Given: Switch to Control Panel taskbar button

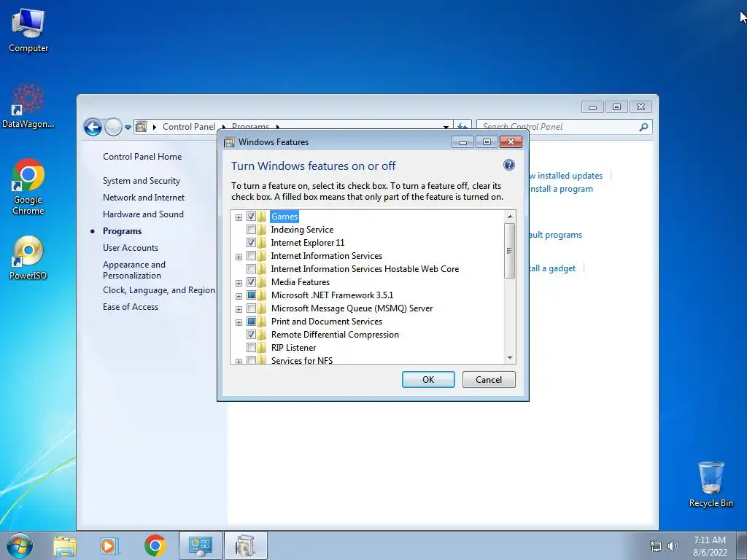Looking at the screenshot, I should point(200,545).
